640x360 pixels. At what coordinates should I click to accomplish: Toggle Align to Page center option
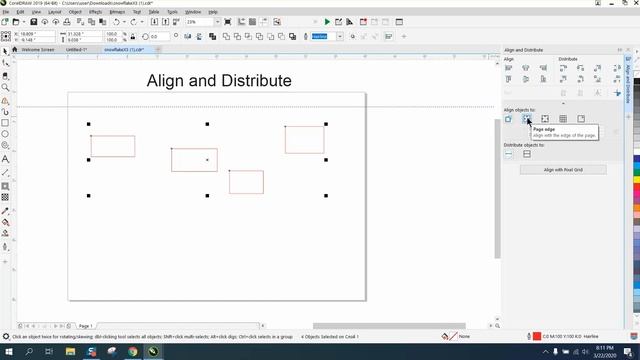[545, 119]
